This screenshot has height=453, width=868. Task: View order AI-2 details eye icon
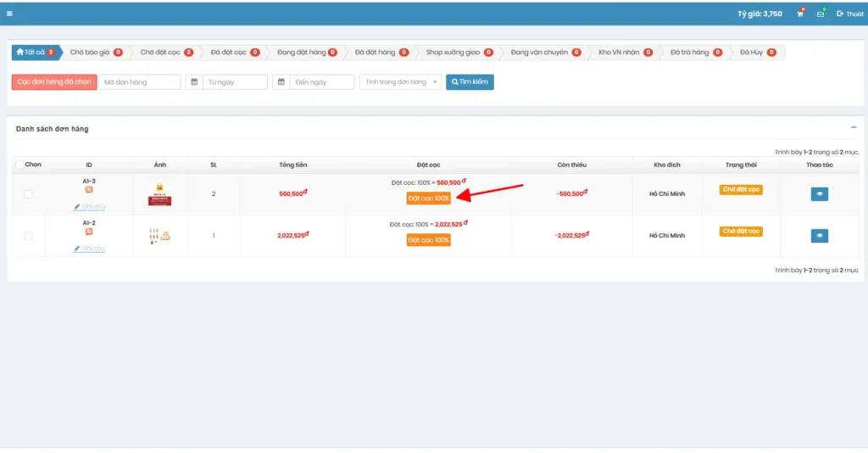[820, 236]
